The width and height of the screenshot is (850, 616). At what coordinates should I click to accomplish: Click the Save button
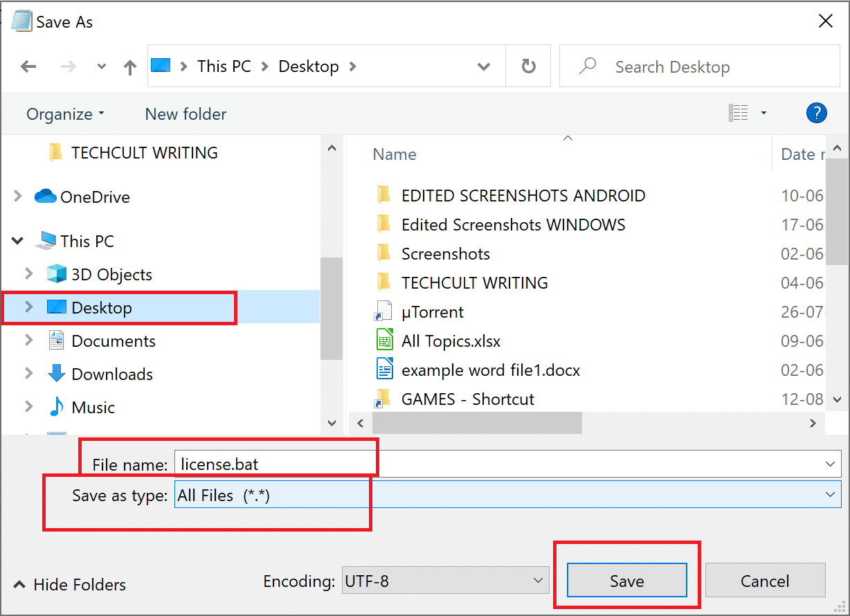tap(626, 581)
